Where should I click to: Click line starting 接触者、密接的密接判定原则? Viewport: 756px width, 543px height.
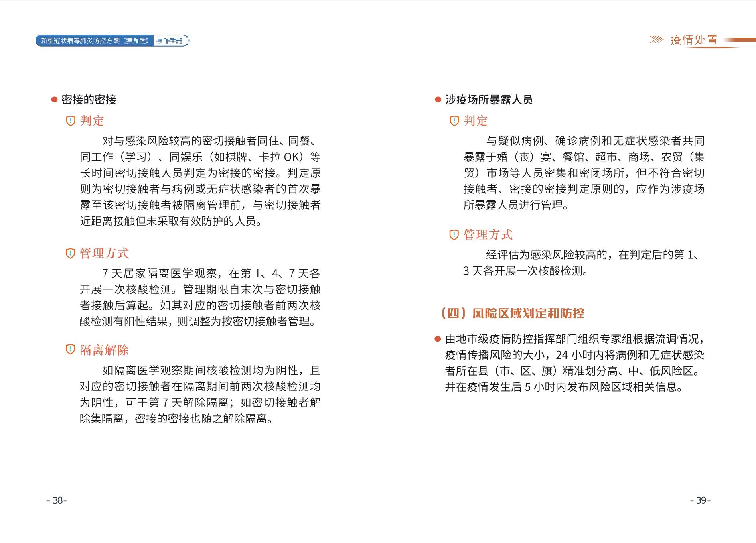click(584, 189)
